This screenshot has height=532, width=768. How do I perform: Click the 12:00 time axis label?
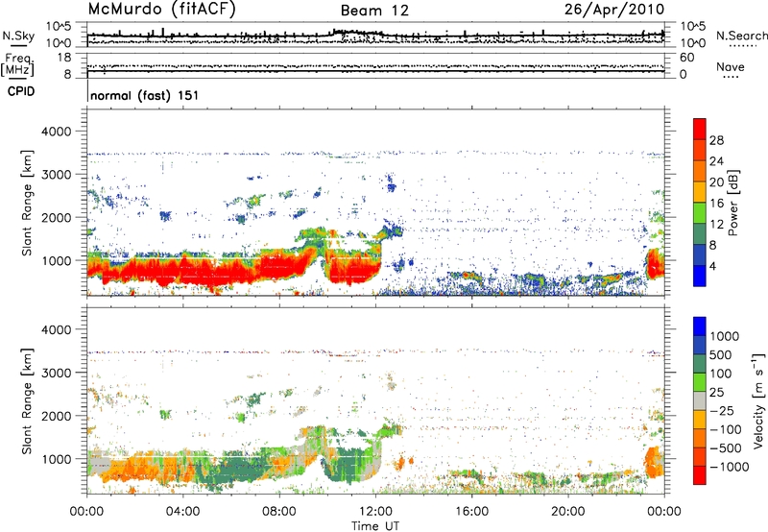point(375,512)
